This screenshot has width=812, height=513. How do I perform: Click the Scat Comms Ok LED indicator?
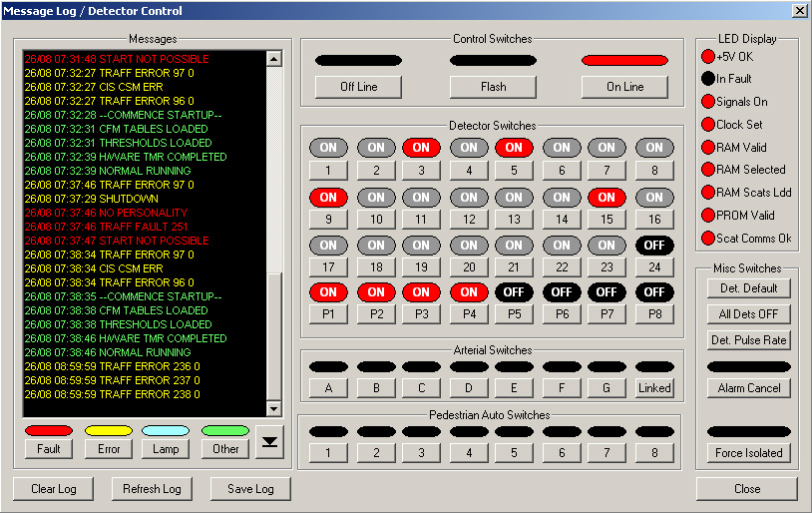coord(708,239)
